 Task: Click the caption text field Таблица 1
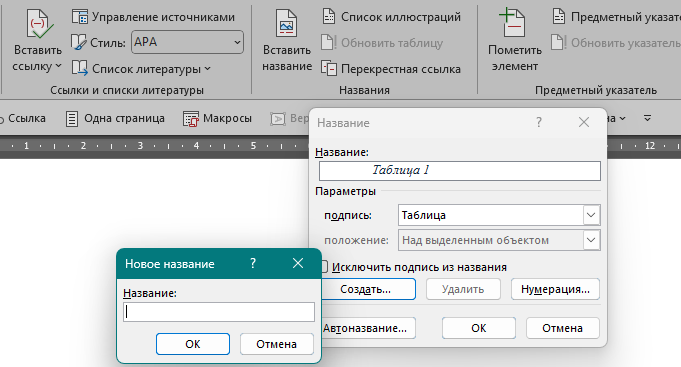460,171
